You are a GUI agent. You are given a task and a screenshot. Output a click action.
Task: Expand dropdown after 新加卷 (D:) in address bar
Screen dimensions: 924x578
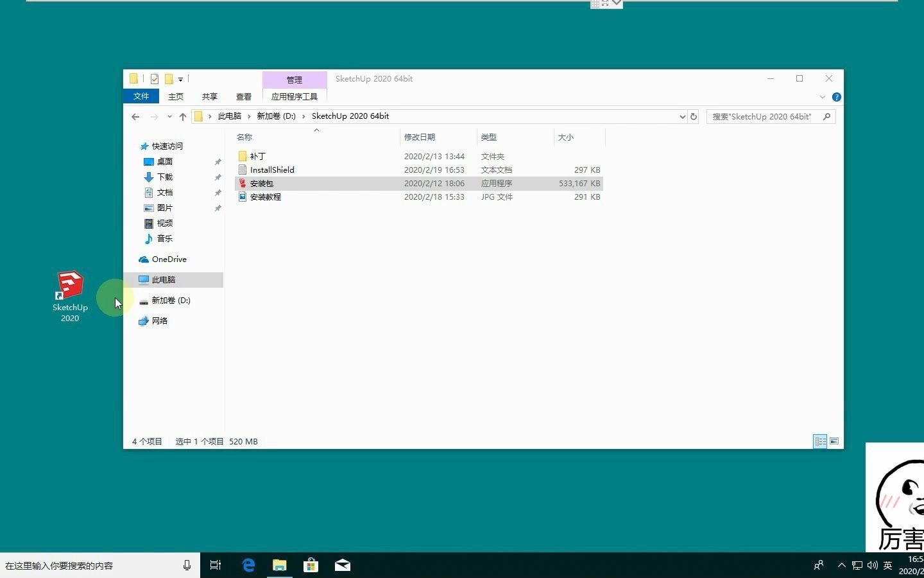click(304, 116)
